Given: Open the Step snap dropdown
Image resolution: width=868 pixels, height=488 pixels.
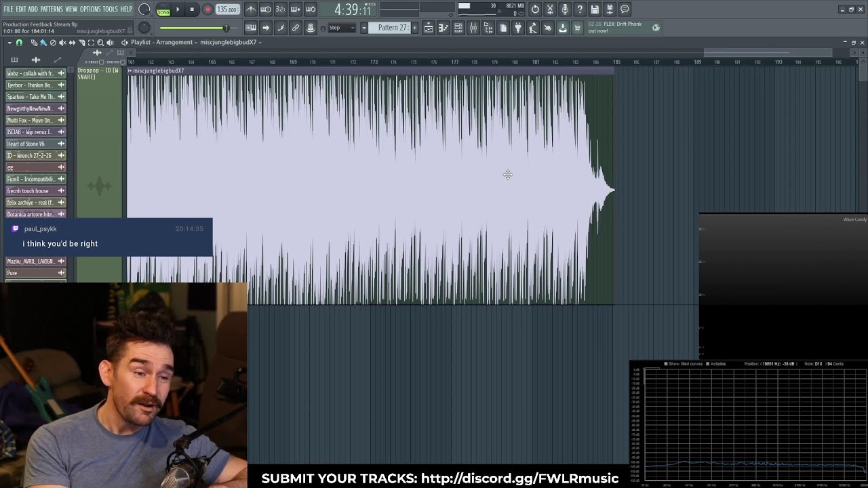Looking at the screenshot, I should coord(342,28).
